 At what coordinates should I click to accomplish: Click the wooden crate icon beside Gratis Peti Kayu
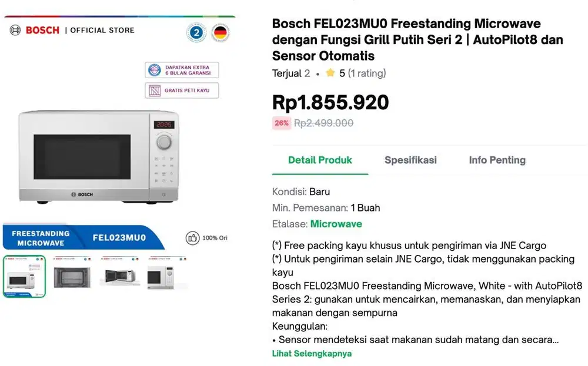click(x=154, y=90)
